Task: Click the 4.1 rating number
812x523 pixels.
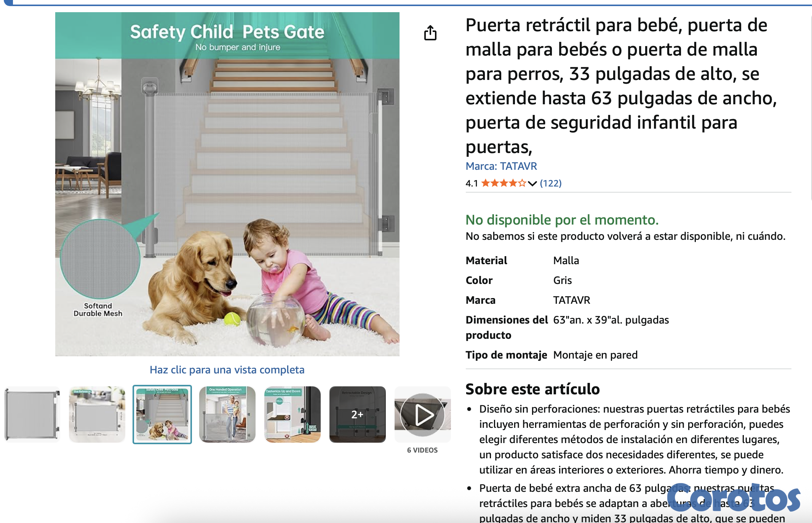Action: pos(472,183)
